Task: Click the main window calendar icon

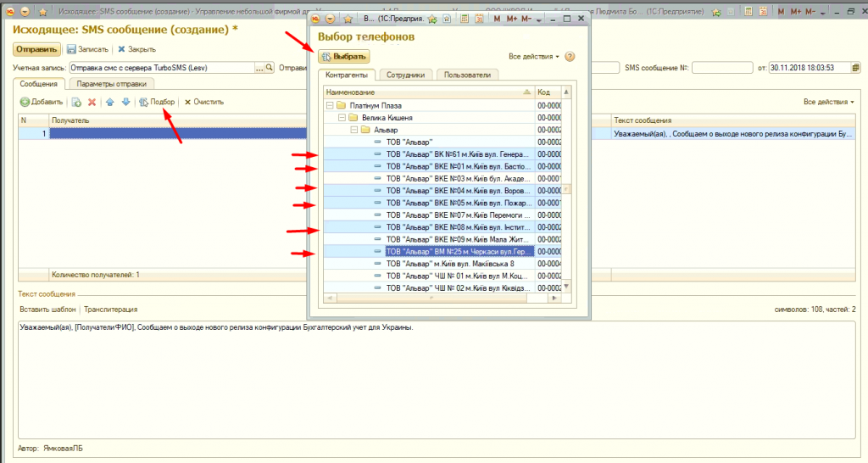Action: 763,12
